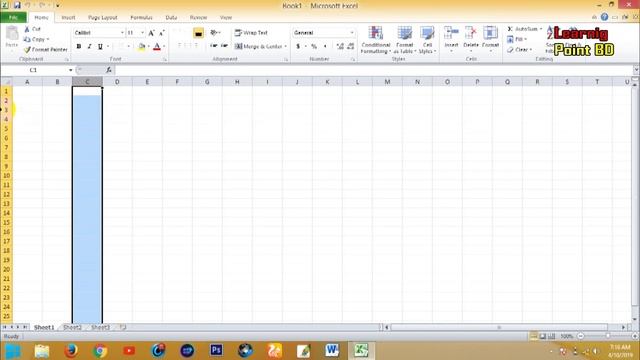Click the column A header

pyautogui.click(x=27, y=82)
